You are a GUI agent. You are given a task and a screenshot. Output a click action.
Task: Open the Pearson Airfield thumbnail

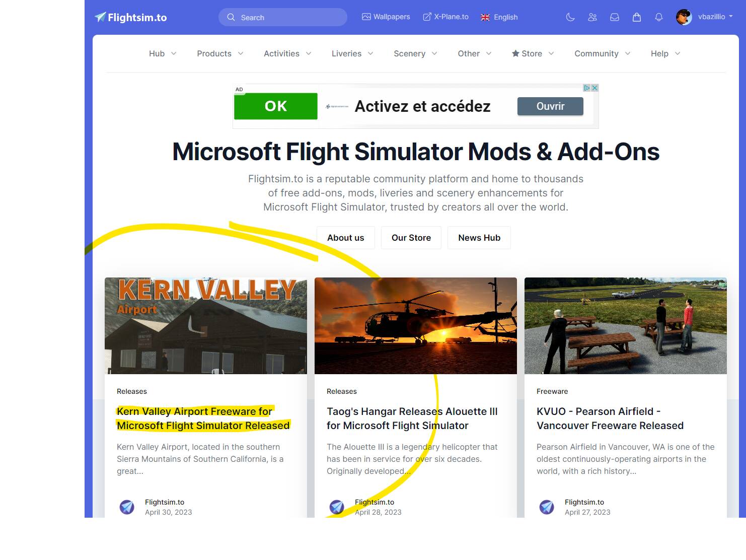(x=626, y=326)
